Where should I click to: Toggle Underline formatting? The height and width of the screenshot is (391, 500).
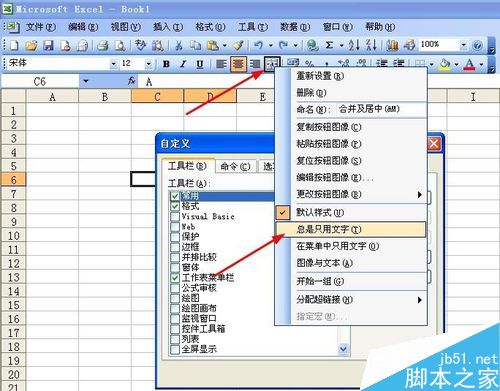[200, 64]
